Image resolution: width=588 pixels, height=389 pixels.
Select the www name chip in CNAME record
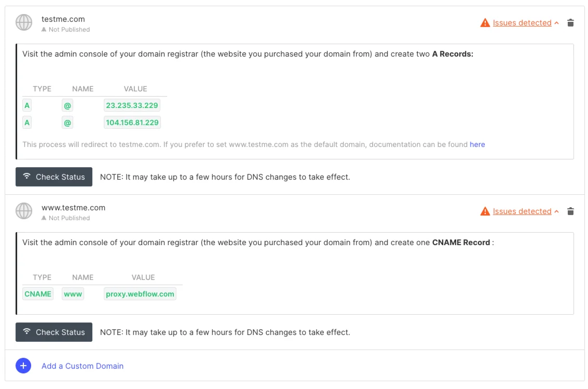tap(73, 293)
